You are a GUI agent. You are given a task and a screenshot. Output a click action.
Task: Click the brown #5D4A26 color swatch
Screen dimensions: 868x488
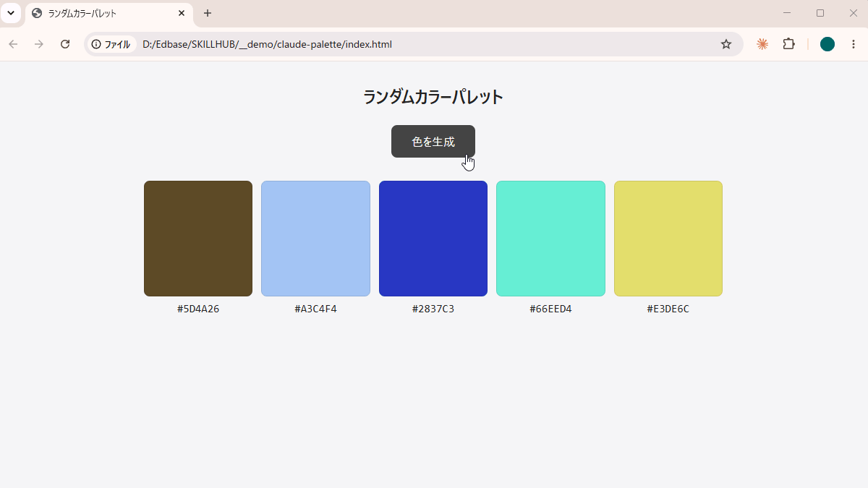point(198,239)
